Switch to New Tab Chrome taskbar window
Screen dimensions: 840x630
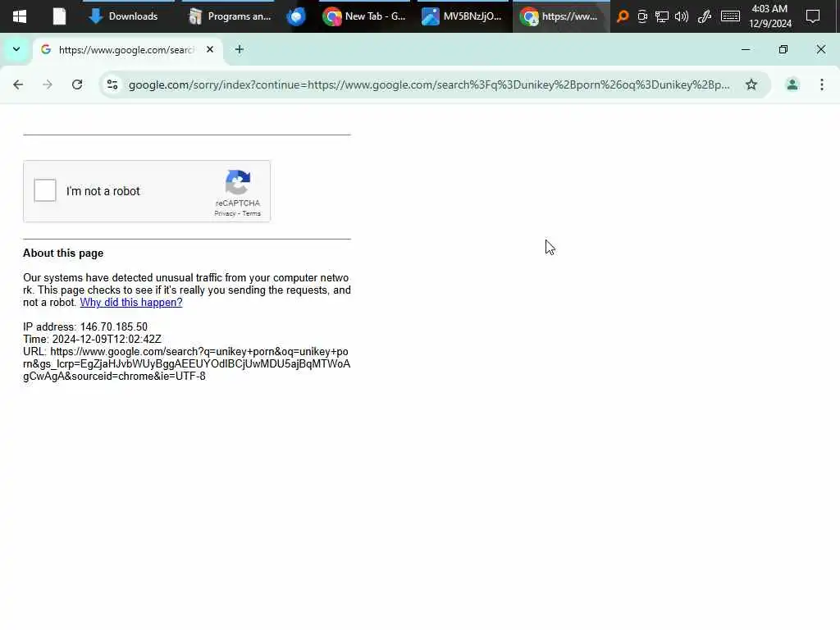pos(364,16)
